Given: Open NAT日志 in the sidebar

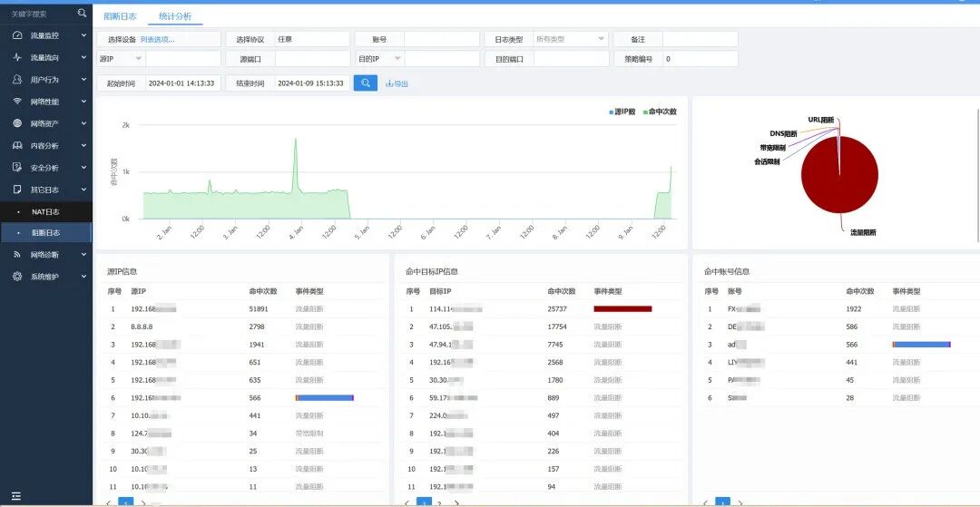Looking at the screenshot, I should tap(45, 211).
